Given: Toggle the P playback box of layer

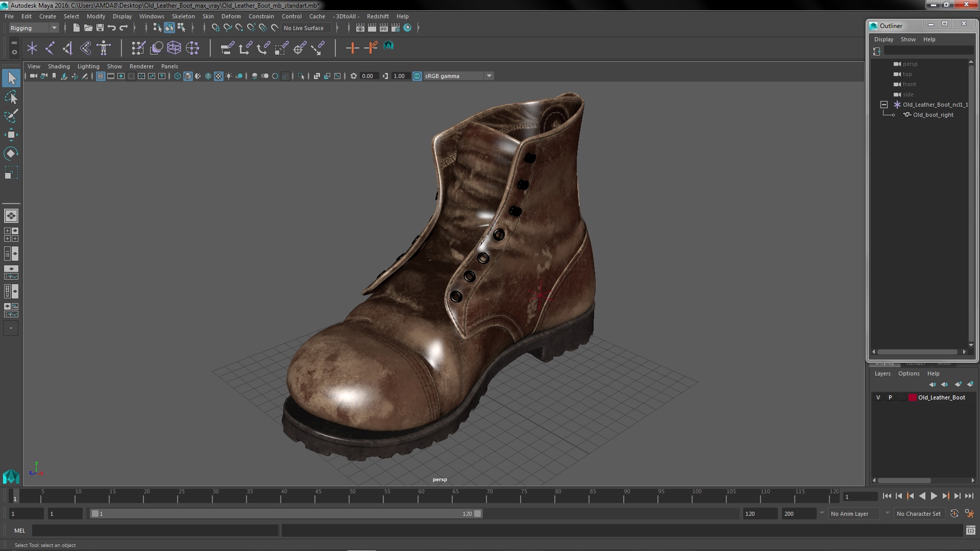Looking at the screenshot, I should click(x=890, y=397).
